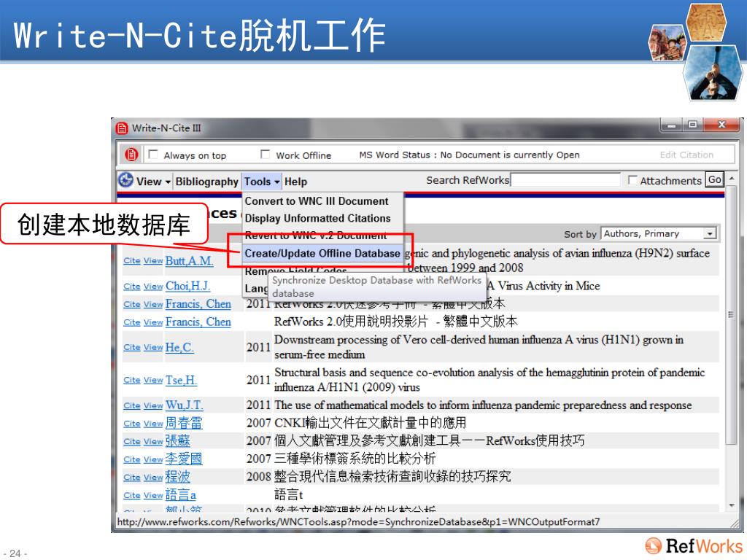Click the scroll up arrow of reference list
The image size is (747, 560).
tap(732, 178)
